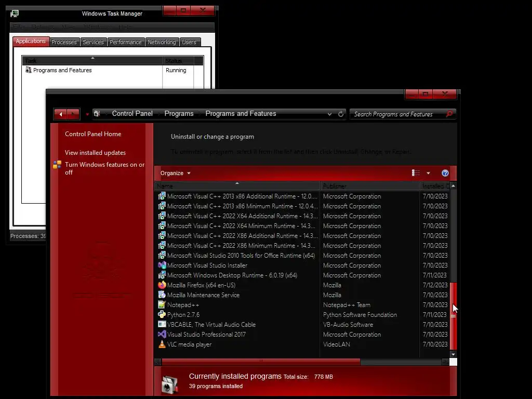
Task: Click the VBCABLE Virtual Audio Cable icon
Action: [x=162, y=324]
